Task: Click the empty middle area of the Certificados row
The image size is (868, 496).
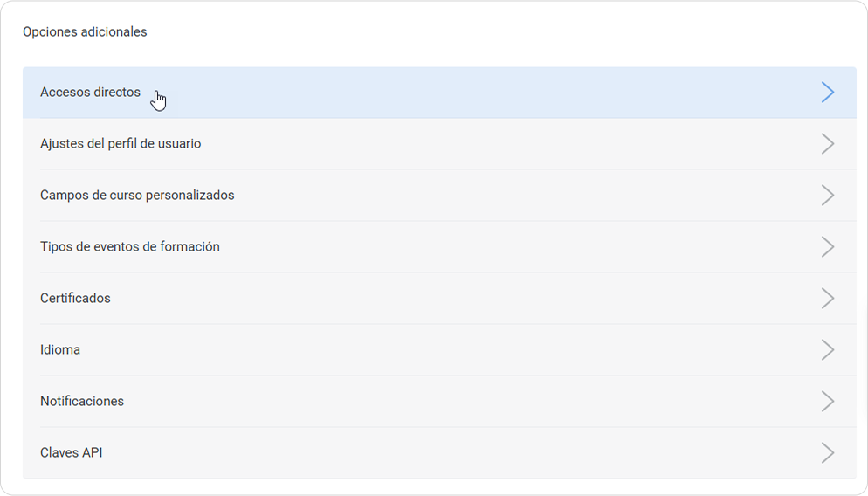Action: pos(437,299)
